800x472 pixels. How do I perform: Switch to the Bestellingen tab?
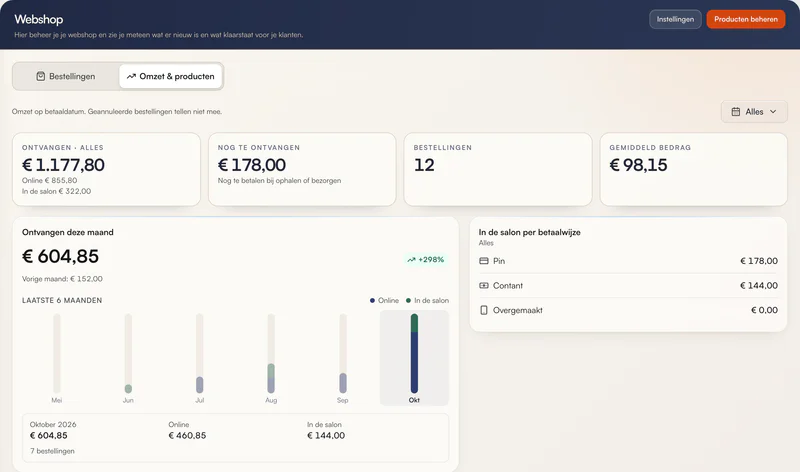(66, 77)
